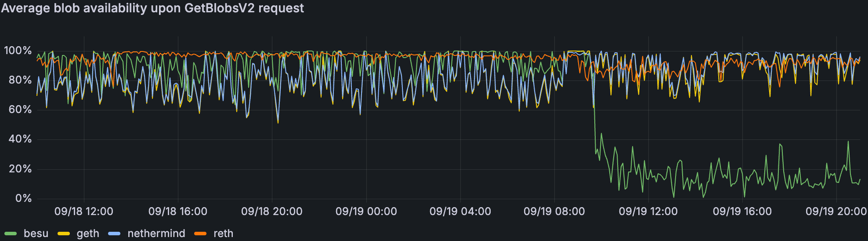Toggle the besu series legend label
This screenshot has height=241, width=868.
pos(36,234)
